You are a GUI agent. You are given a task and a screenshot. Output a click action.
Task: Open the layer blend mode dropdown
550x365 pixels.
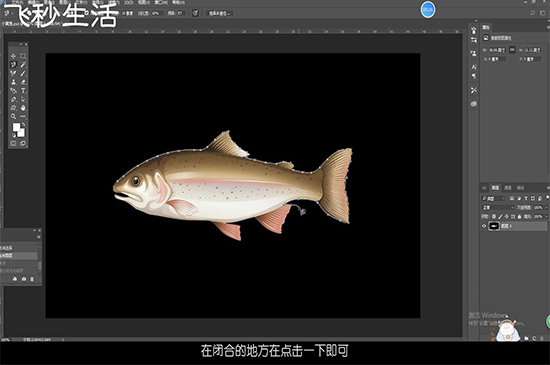point(498,208)
